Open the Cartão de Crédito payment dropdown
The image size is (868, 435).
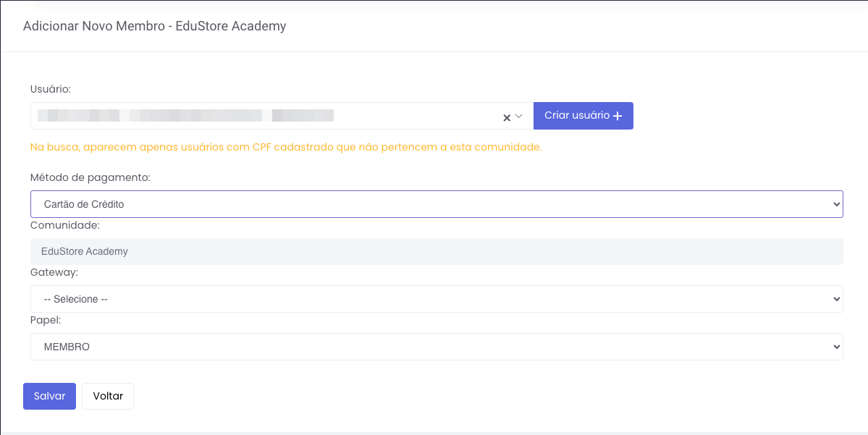tap(434, 204)
